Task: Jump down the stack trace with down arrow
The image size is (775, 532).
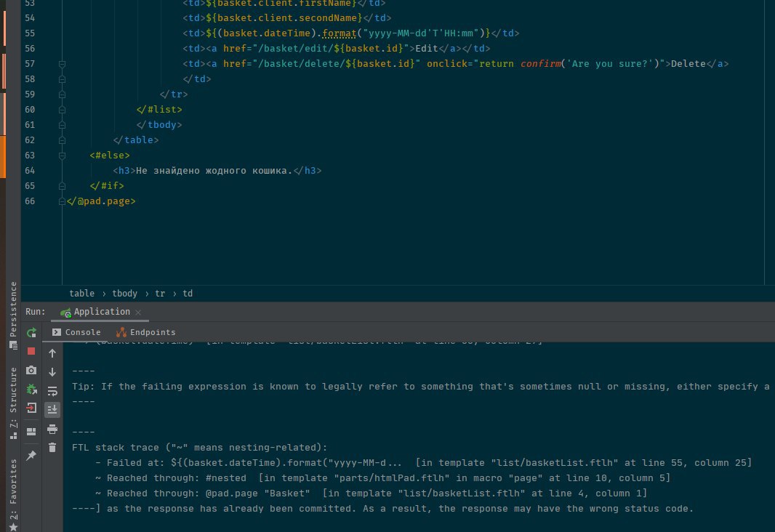Action: pyautogui.click(x=52, y=372)
